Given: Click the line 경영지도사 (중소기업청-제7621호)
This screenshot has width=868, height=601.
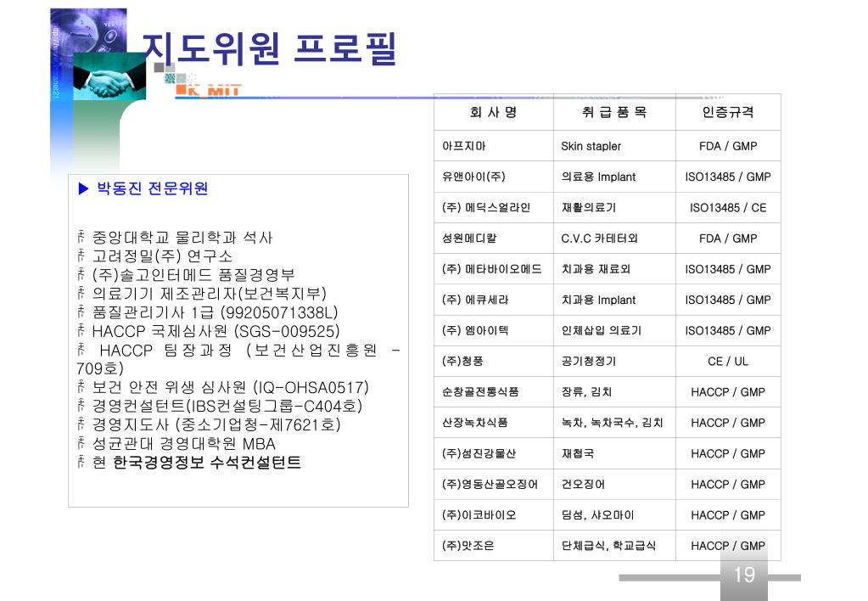Looking at the screenshot, I should click(x=216, y=424).
